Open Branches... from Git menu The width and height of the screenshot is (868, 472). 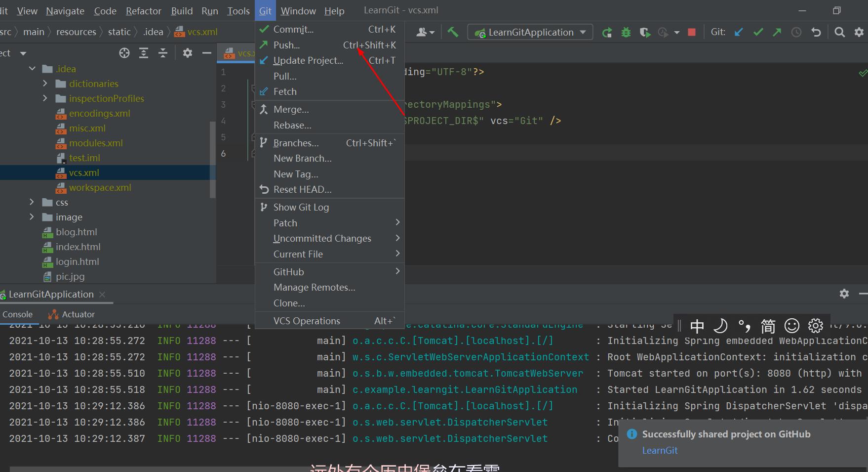(x=330, y=143)
